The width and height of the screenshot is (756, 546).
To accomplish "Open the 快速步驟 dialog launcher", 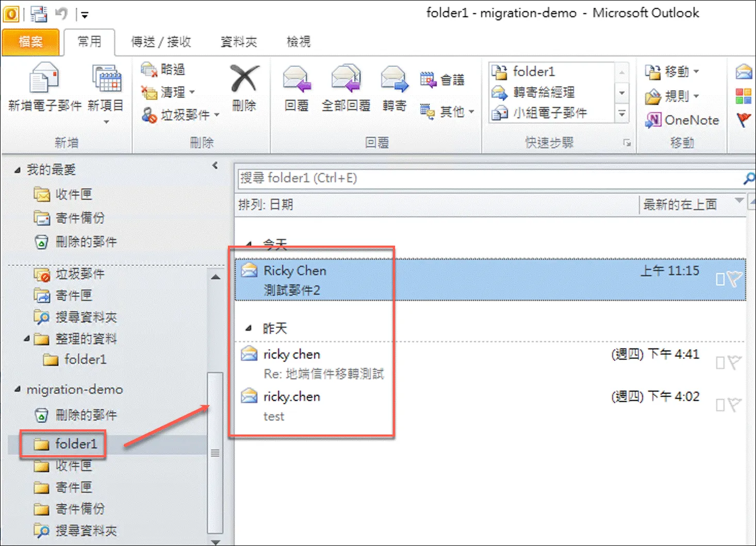I will 627,143.
